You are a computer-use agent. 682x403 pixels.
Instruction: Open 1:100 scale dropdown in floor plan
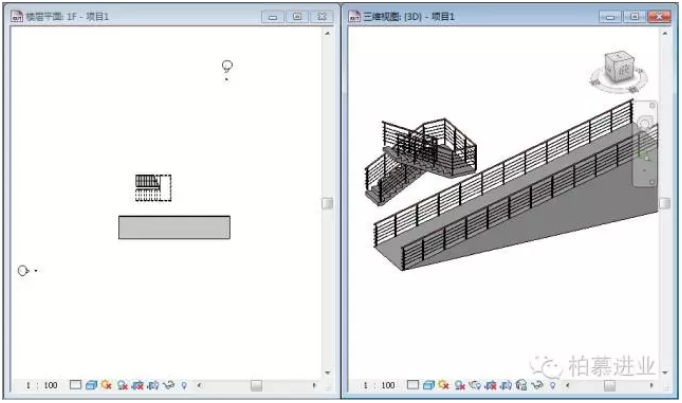coord(42,385)
